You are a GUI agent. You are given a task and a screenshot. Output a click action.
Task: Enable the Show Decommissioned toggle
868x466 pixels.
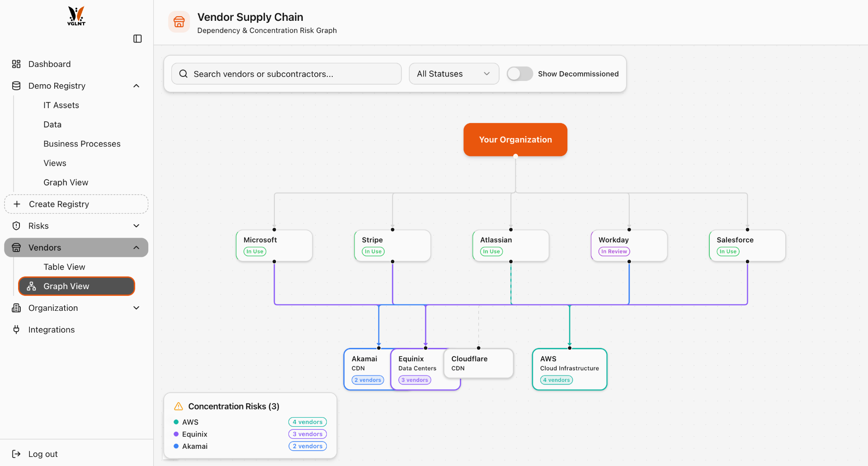pos(520,73)
